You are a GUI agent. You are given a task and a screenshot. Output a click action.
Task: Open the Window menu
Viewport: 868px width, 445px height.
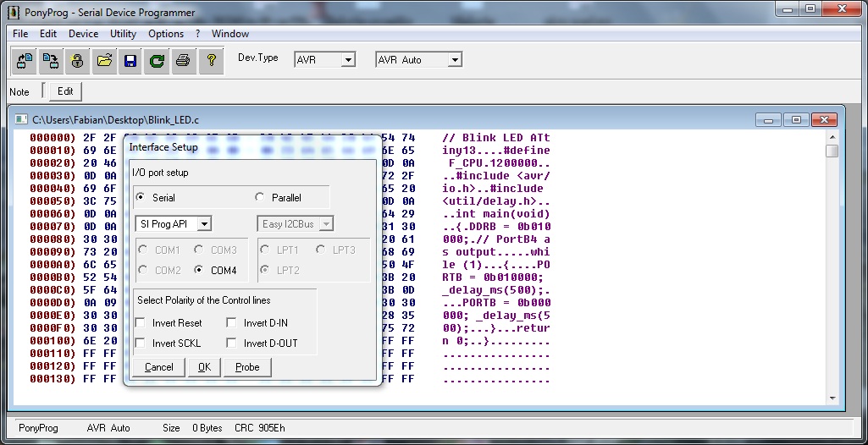tap(230, 34)
